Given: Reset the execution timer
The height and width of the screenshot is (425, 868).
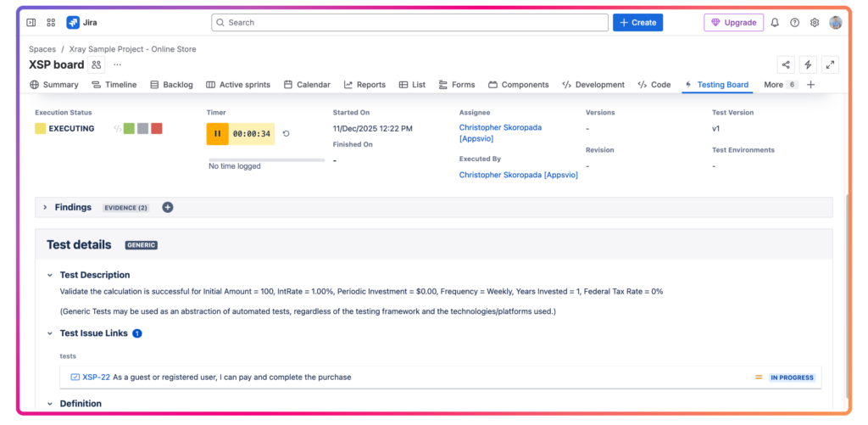Looking at the screenshot, I should click(x=287, y=134).
